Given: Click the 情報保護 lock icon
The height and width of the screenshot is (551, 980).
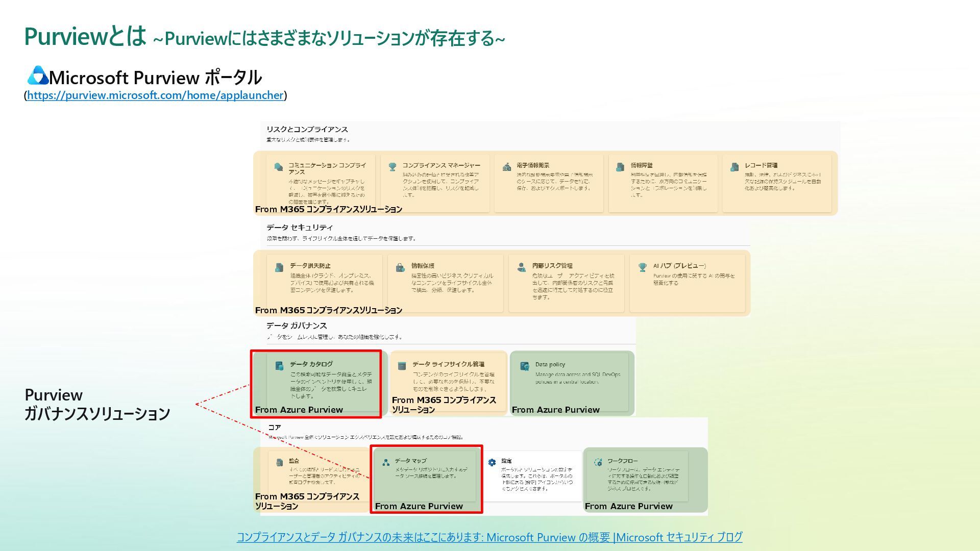Looking at the screenshot, I should (401, 267).
